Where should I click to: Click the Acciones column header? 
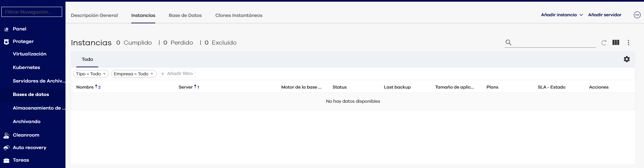pyautogui.click(x=599, y=87)
